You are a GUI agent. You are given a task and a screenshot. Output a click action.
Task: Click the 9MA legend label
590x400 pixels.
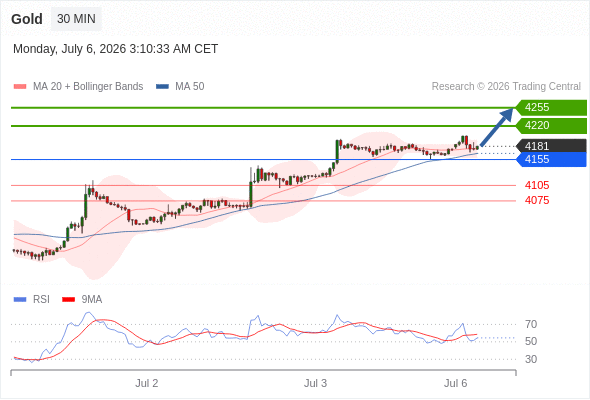(92, 300)
